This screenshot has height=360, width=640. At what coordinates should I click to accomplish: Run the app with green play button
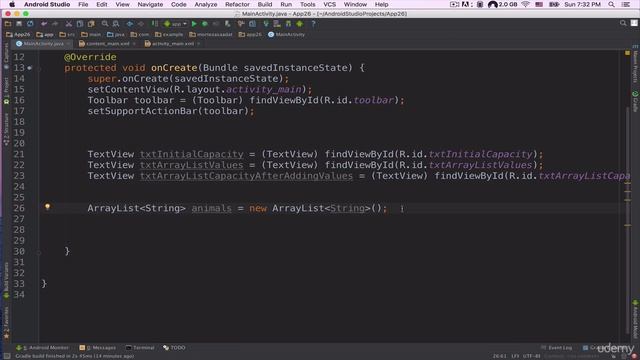(x=194, y=24)
